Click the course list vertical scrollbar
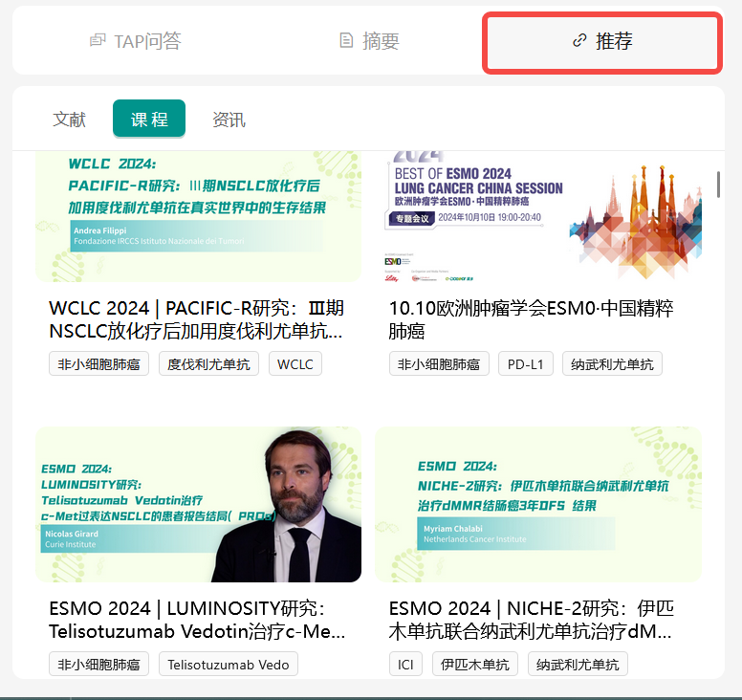742x700 pixels. point(718,185)
